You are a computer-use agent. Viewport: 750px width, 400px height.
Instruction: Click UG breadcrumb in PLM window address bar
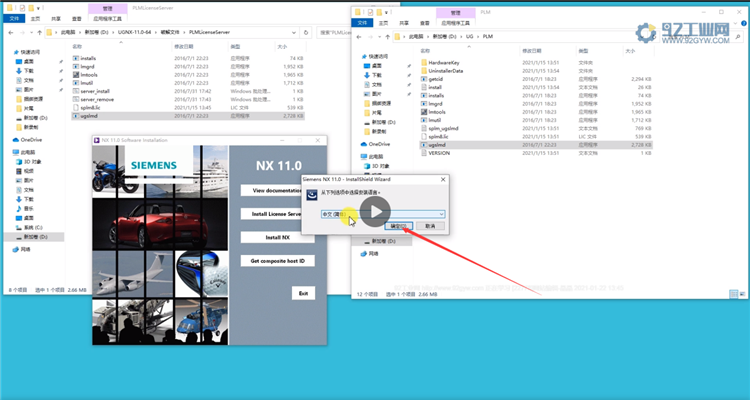(x=469, y=36)
